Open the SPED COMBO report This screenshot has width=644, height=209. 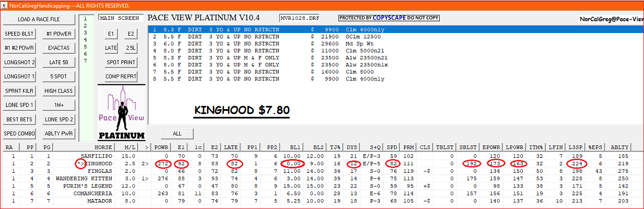[20, 133]
